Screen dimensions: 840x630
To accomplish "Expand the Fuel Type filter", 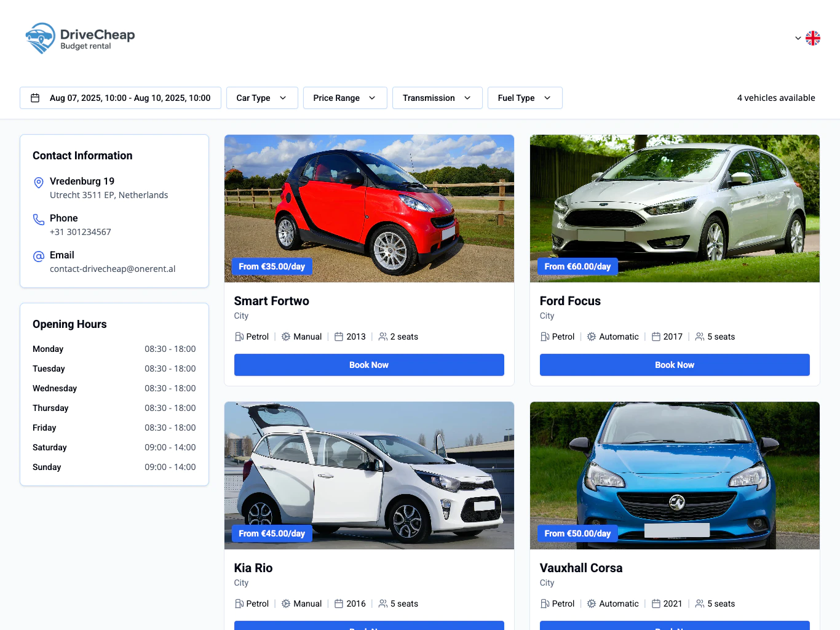I will pos(525,98).
